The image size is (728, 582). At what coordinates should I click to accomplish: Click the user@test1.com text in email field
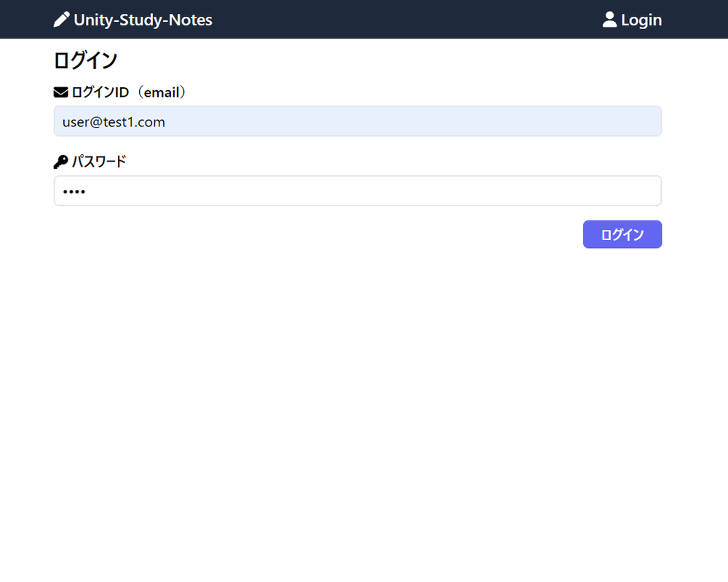click(x=114, y=122)
